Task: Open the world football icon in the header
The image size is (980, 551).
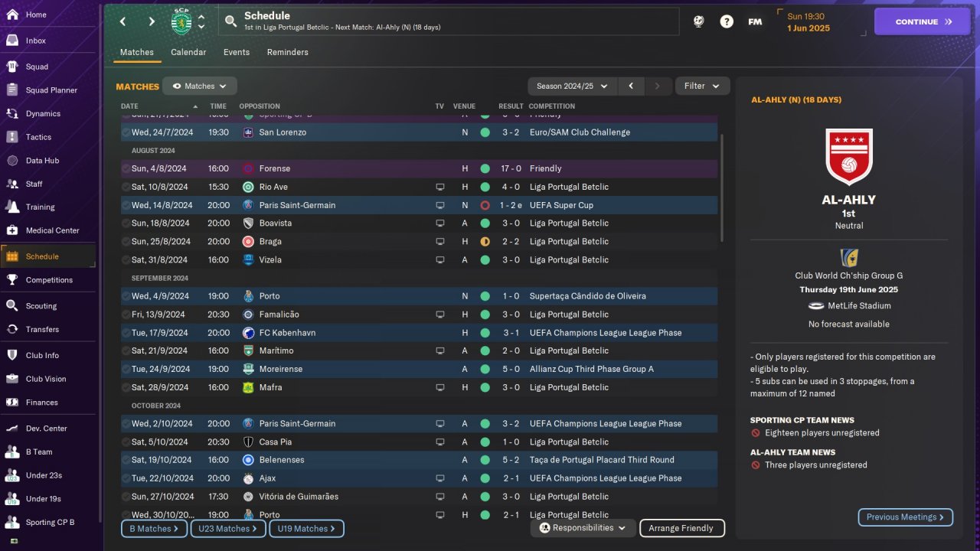Action: point(698,21)
